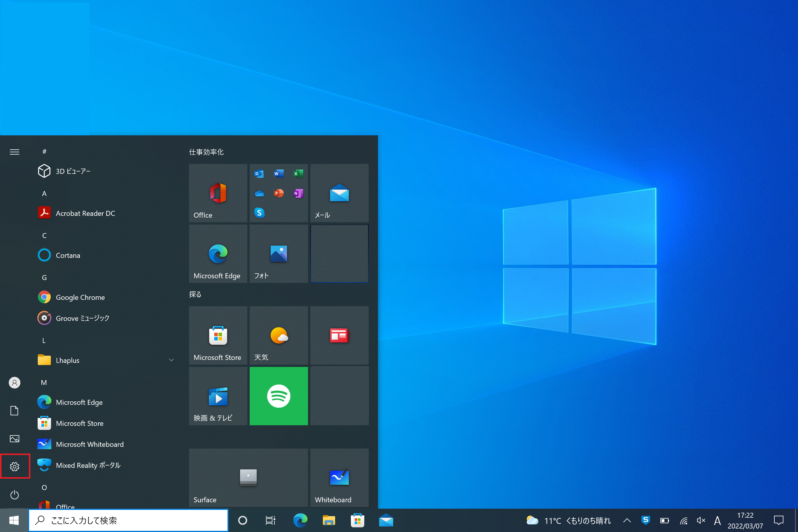Click the letter G group header
Image resolution: width=798 pixels, height=532 pixels.
click(44, 278)
